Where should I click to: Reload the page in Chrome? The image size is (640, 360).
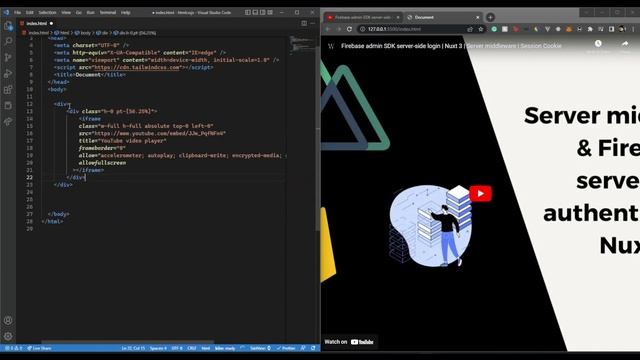click(x=349, y=29)
